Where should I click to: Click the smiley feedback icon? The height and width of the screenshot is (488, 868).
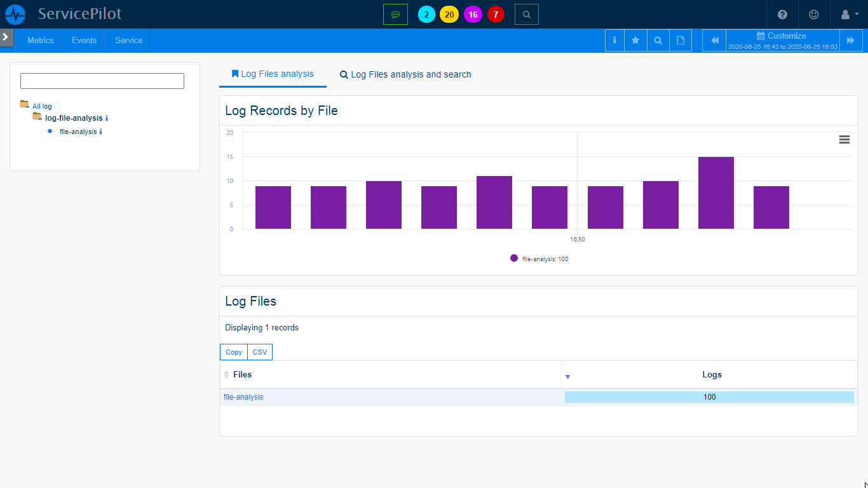[x=814, y=14]
